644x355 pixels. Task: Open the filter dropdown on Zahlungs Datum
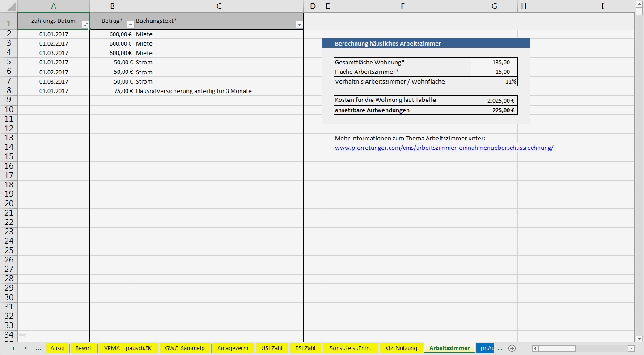(x=85, y=25)
